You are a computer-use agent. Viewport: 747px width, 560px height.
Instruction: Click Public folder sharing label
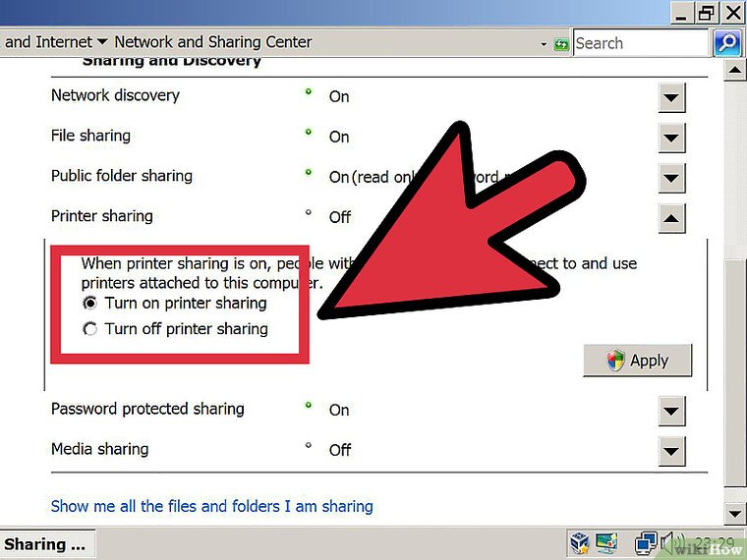click(x=122, y=176)
